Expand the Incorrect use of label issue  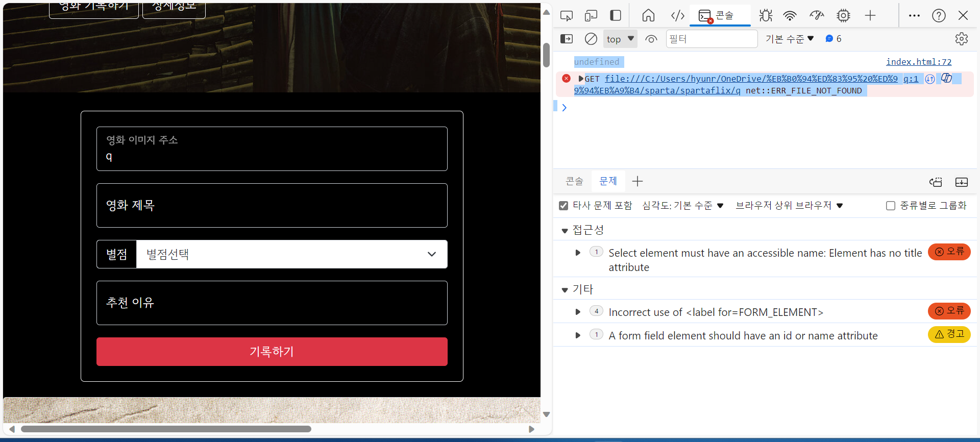pyautogui.click(x=578, y=312)
